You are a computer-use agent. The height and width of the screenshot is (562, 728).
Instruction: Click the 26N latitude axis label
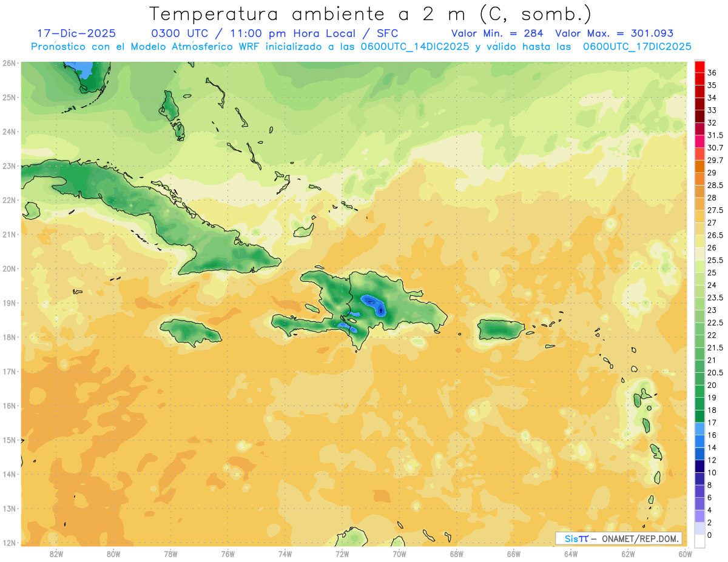tap(9, 63)
